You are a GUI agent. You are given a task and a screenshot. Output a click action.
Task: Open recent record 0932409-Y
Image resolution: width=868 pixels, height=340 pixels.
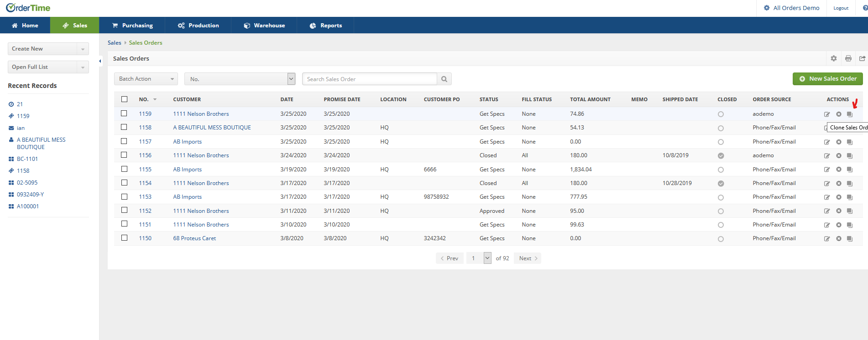click(x=30, y=195)
